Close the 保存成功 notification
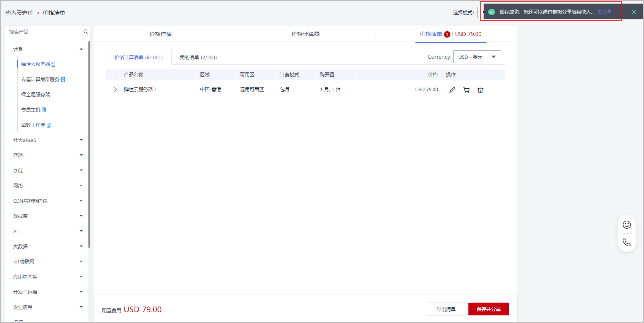This screenshot has width=644, height=323. tap(634, 12)
